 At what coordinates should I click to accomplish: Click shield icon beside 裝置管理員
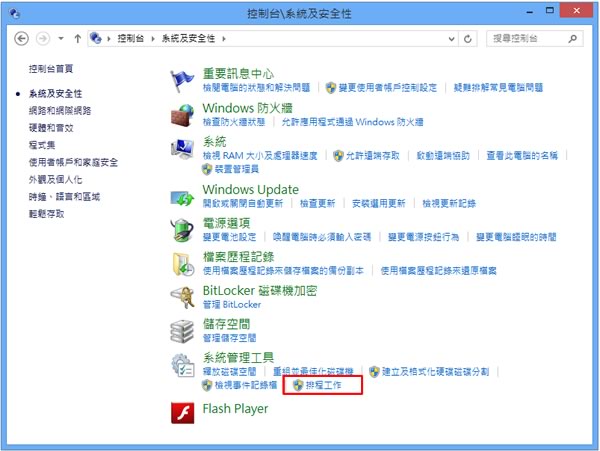[x=207, y=169]
